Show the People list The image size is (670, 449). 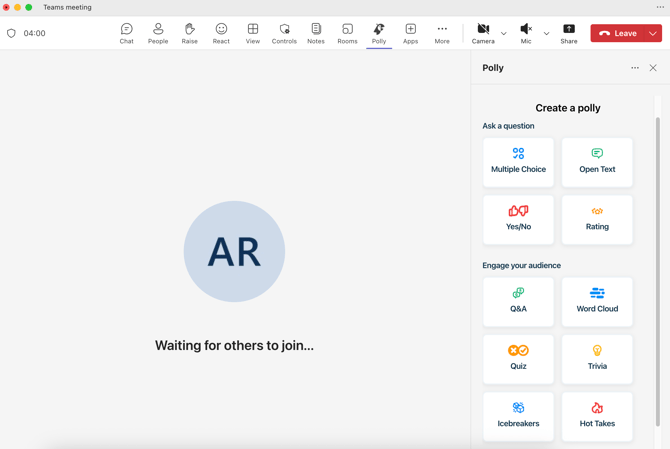point(158,33)
